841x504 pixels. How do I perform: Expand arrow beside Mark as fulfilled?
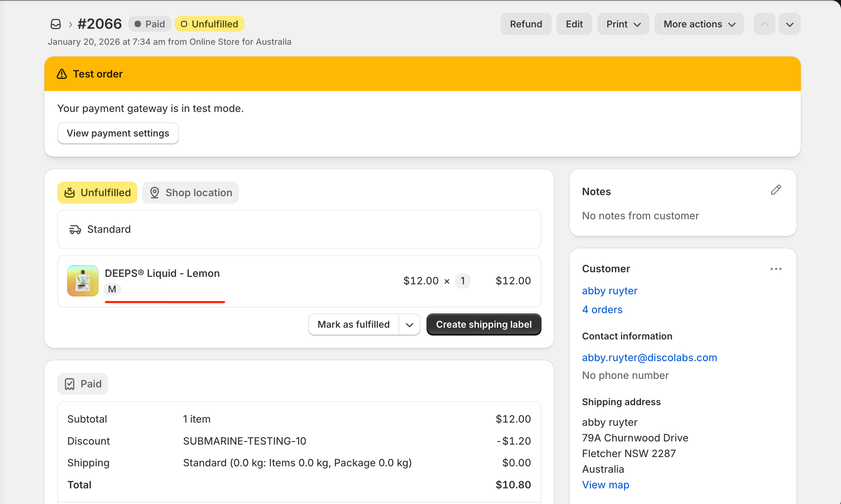(x=409, y=325)
